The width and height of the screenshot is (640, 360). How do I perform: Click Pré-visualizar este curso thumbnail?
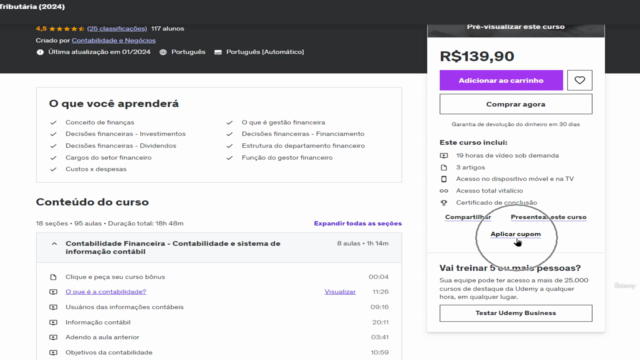pos(516,30)
